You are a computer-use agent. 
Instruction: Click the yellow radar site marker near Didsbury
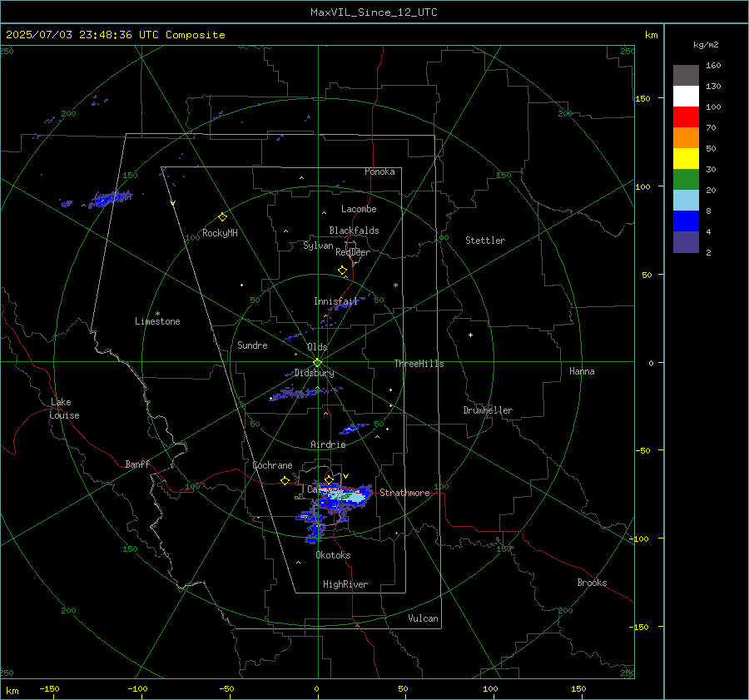(x=318, y=362)
